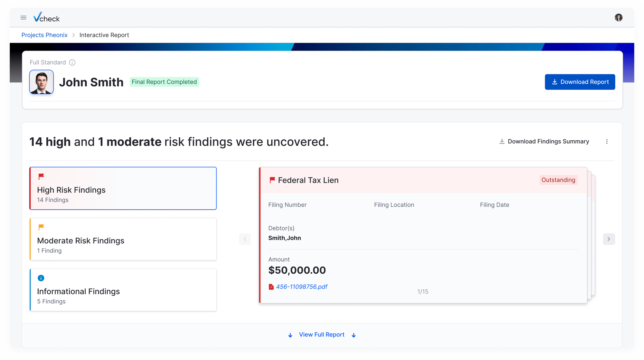Open the user profile avatar menu
The image size is (644, 360).
[618, 18]
